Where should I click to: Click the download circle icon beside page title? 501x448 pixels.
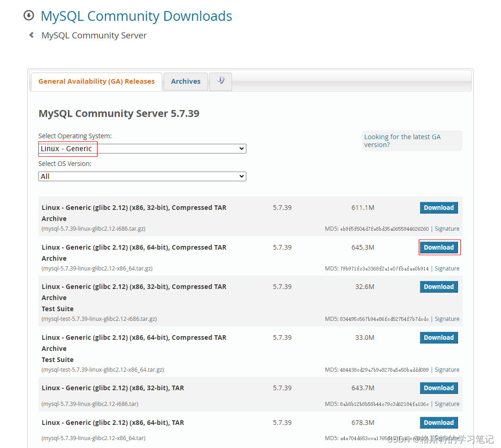click(x=29, y=15)
